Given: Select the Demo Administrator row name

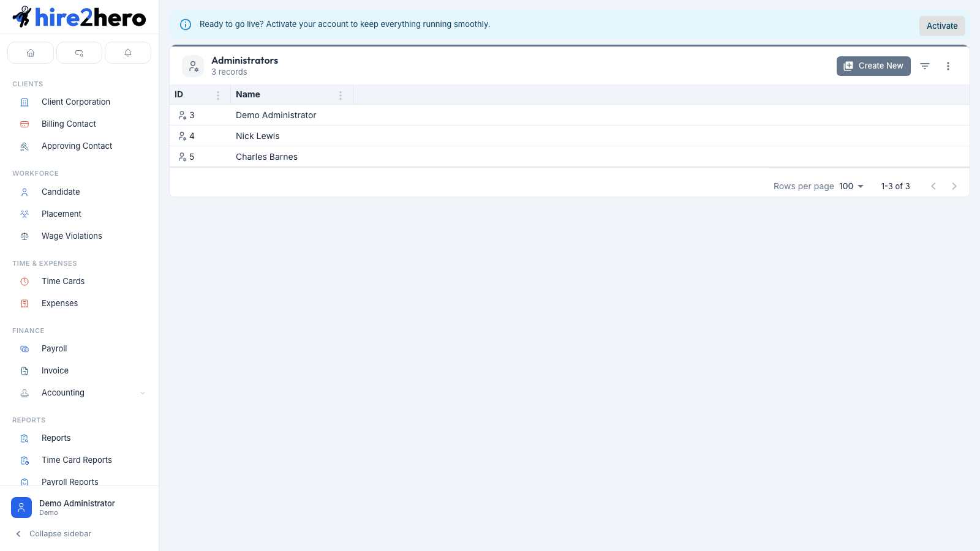Looking at the screenshot, I should 276,115.
